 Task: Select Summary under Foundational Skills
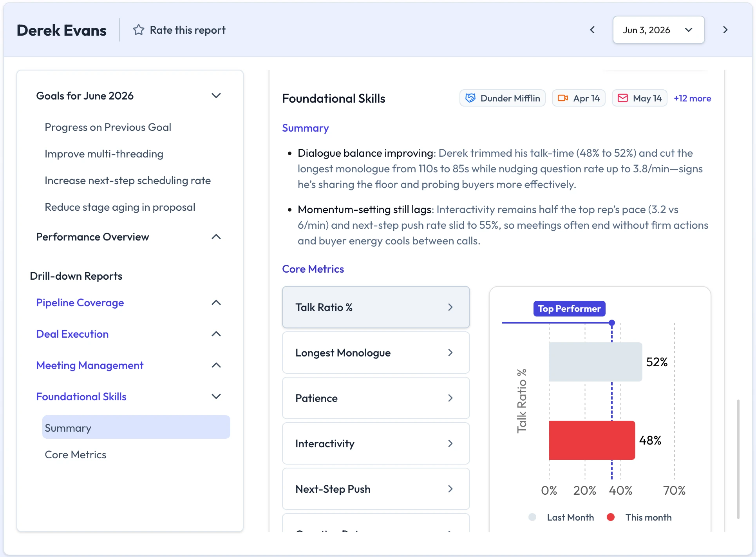136,427
